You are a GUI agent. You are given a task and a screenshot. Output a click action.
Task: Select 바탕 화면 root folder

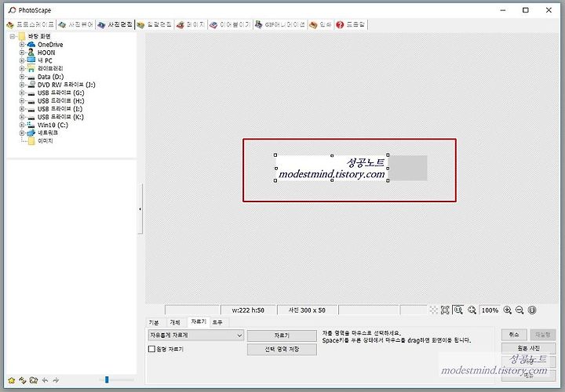pyautogui.click(x=39, y=36)
